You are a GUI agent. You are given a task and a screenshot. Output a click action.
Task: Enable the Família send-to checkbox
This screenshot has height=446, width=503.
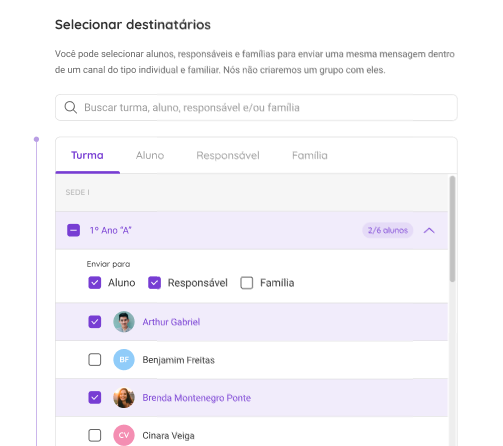[x=247, y=283]
